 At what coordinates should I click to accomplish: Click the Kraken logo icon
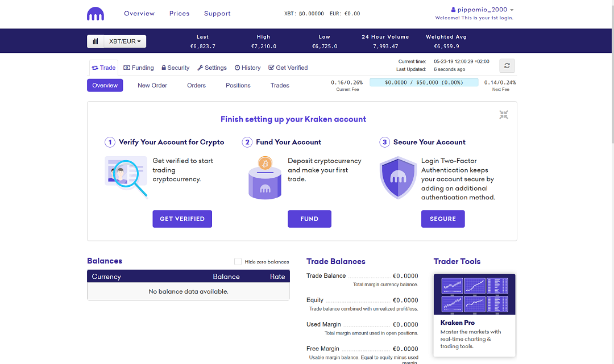(96, 14)
